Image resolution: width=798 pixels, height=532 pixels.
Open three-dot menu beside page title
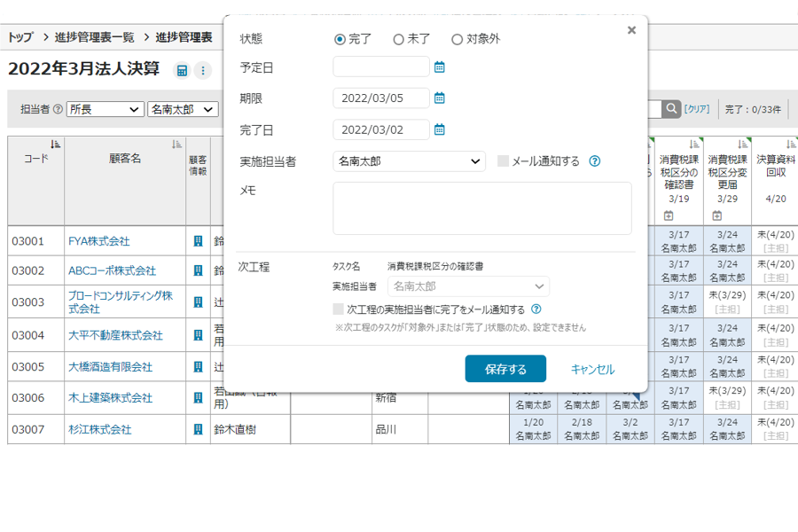coord(203,71)
